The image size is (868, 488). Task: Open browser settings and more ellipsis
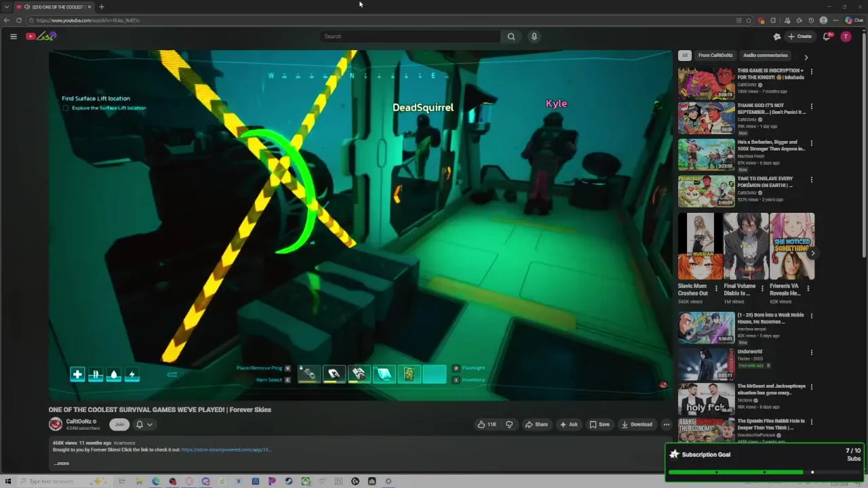(835, 20)
